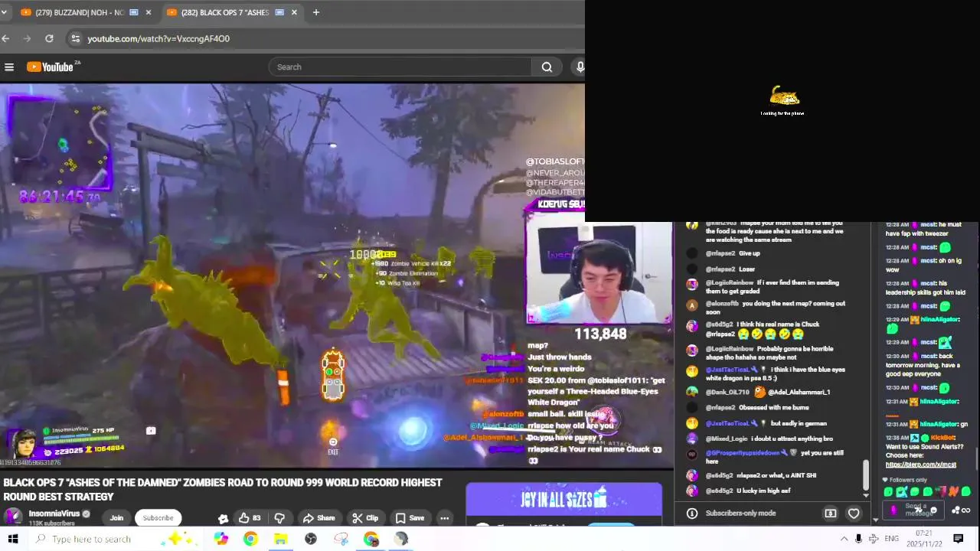Screen dimensions: 980x551
Task: Join the InsomniaVirus channel membership
Action: coord(116,518)
